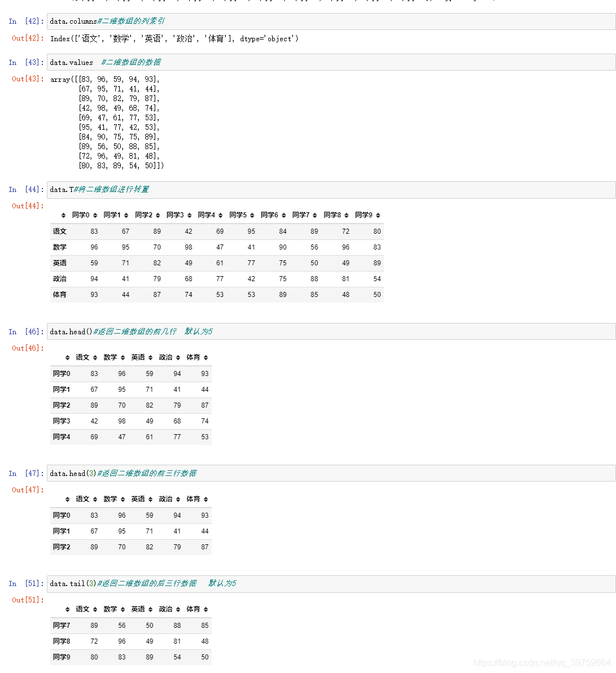Focus the data.columns code cell
The image size is (616, 673).
tap(331, 21)
